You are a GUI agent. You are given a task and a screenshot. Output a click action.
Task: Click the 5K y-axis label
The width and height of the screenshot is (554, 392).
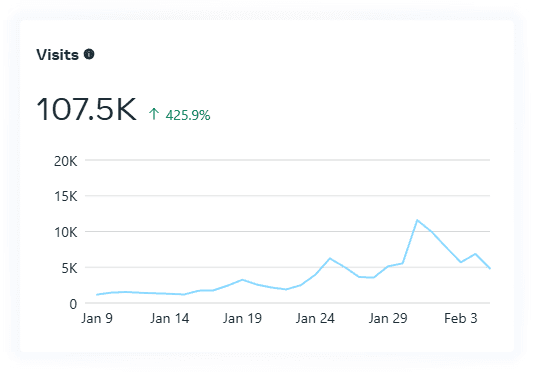tap(69, 268)
